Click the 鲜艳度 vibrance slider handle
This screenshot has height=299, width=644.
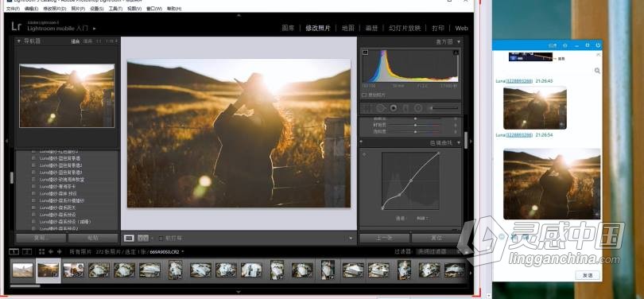tap(415, 125)
